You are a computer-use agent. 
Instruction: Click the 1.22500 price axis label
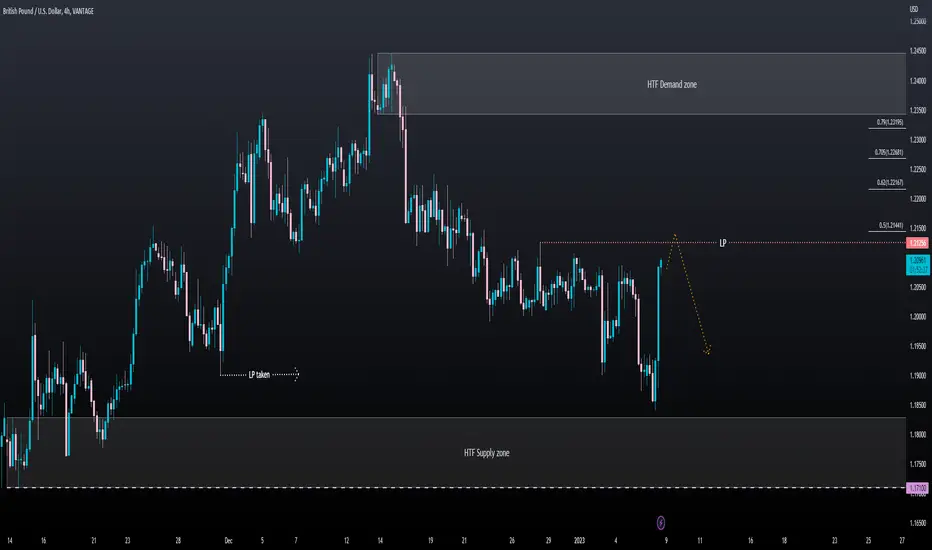(x=918, y=169)
